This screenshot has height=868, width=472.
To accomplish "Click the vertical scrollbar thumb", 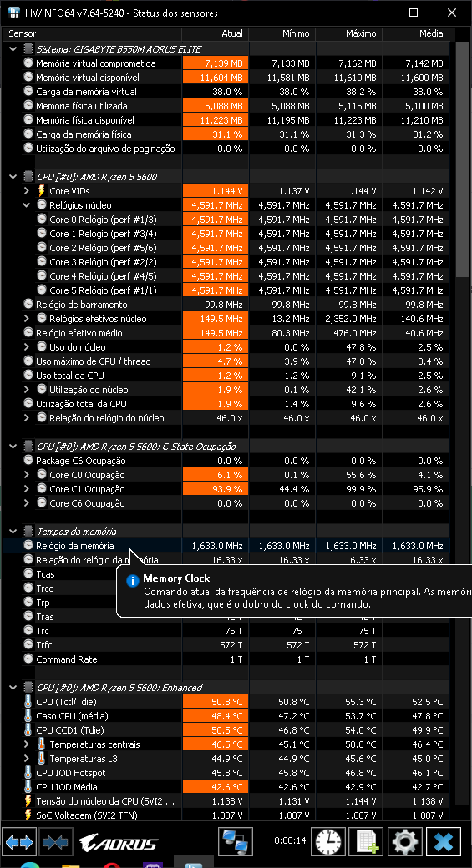I will point(463,159).
